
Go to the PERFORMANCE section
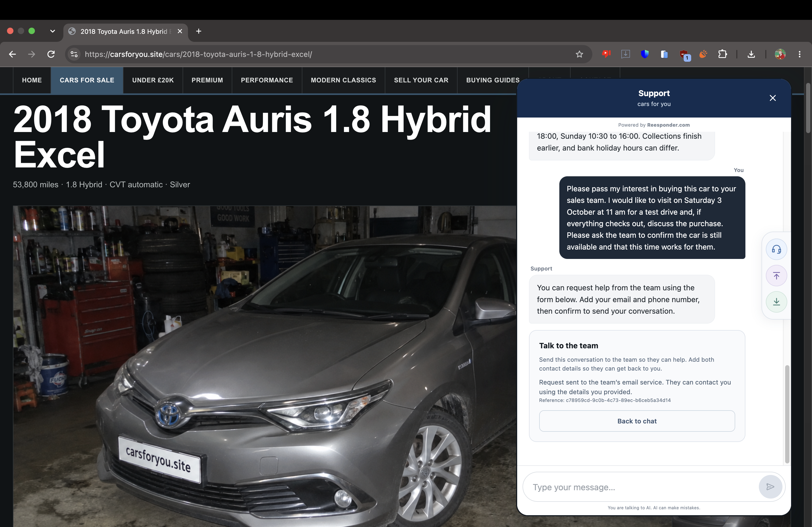[267, 80]
